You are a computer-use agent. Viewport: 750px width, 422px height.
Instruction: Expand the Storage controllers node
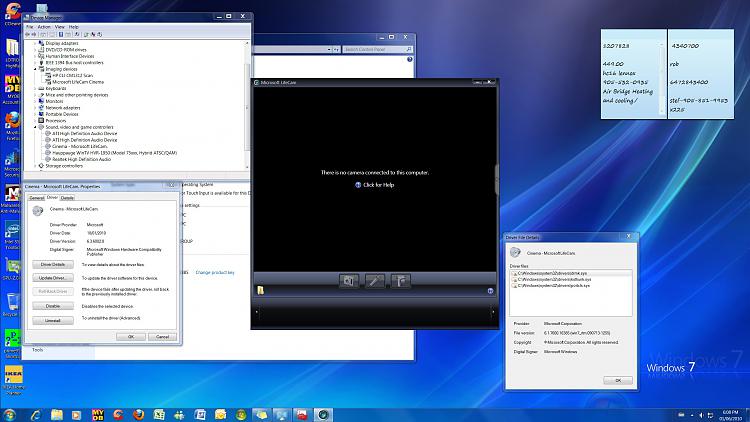[x=35, y=166]
